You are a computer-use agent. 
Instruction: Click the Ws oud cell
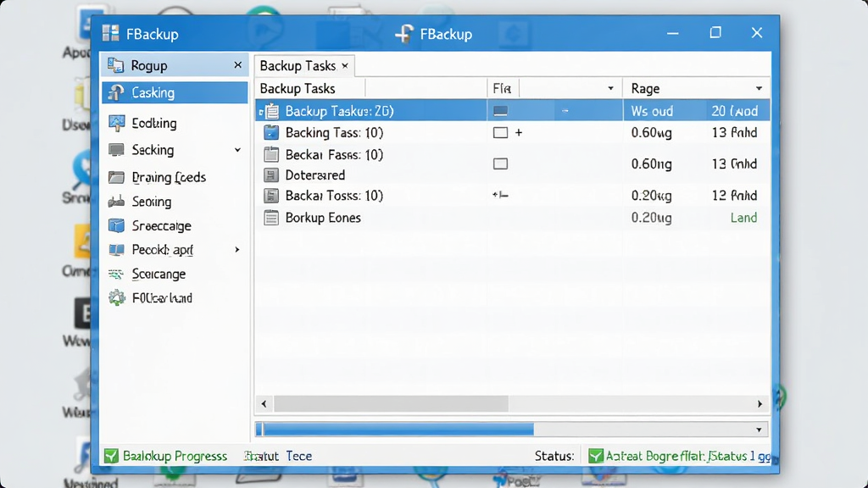[652, 111]
